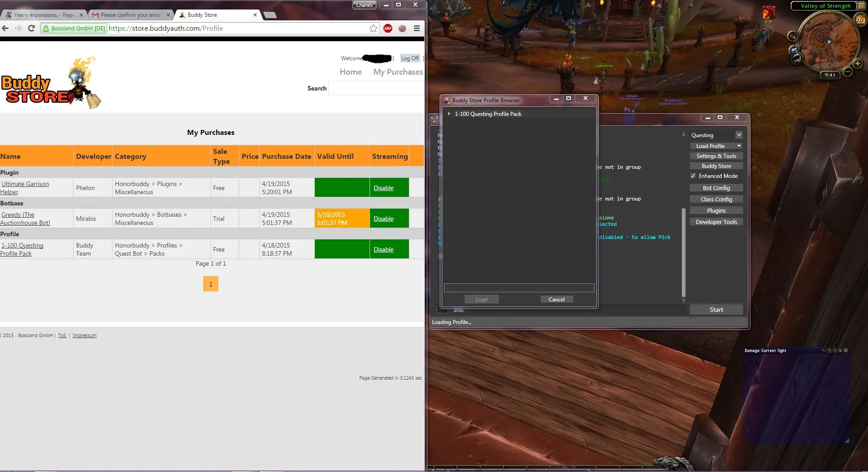This screenshot has height=472, width=868.
Task: Go forward in the browser
Action: [x=18, y=28]
